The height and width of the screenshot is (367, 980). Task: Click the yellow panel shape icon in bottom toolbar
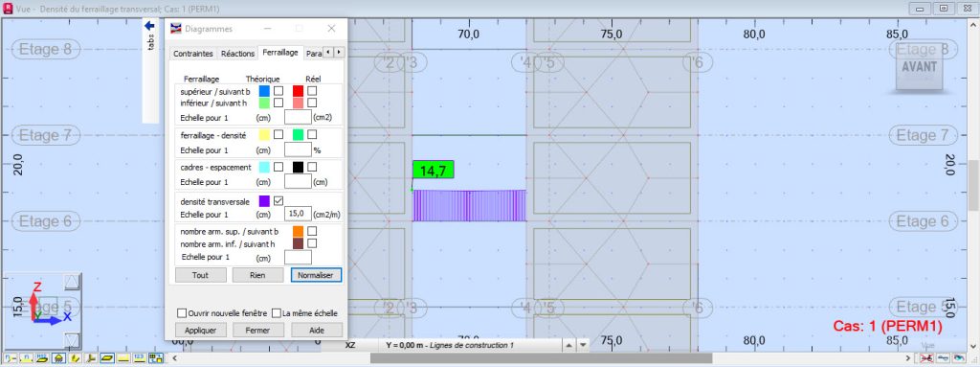107,358
